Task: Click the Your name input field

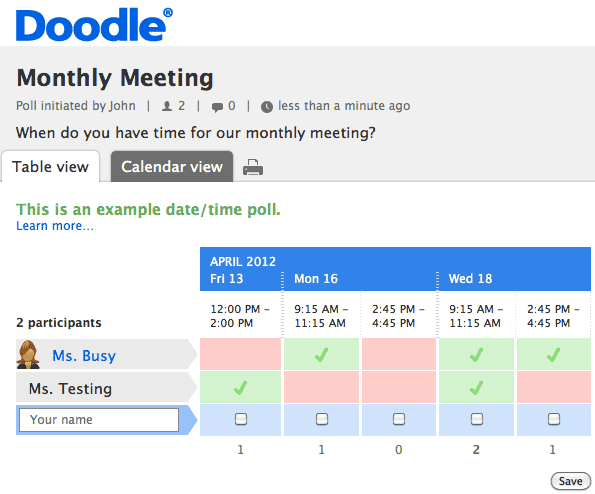Action: (x=99, y=420)
